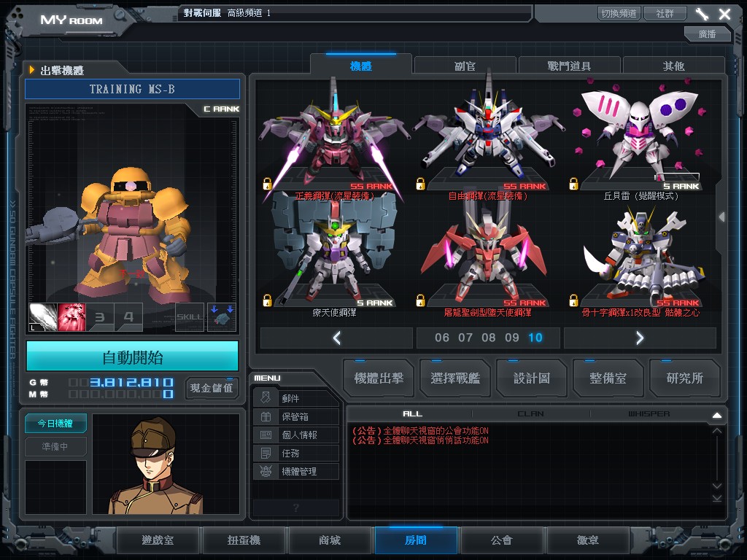Select weapon slot 3
This screenshot has height=560, width=747.
point(100,317)
